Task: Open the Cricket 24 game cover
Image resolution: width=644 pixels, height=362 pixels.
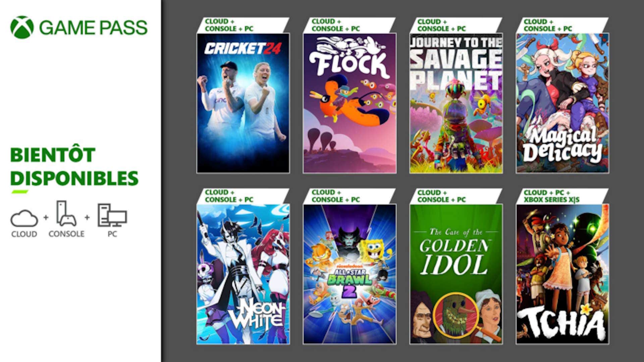Action: (x=243, y=103)
